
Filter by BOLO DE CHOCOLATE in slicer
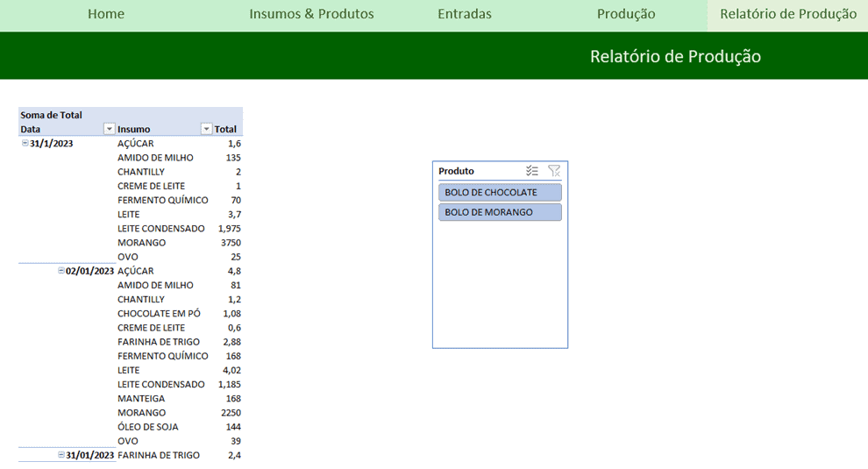500,192
